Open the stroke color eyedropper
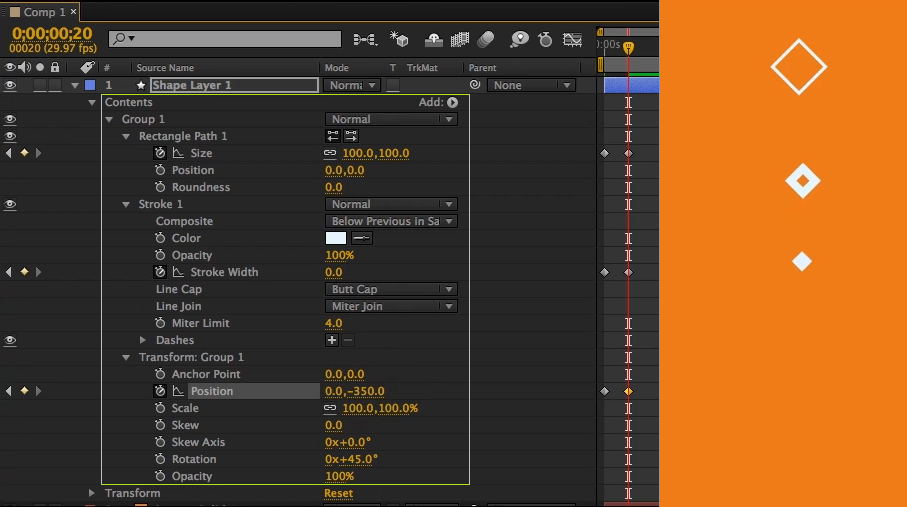The image size is (907, 507). [362, 238]
